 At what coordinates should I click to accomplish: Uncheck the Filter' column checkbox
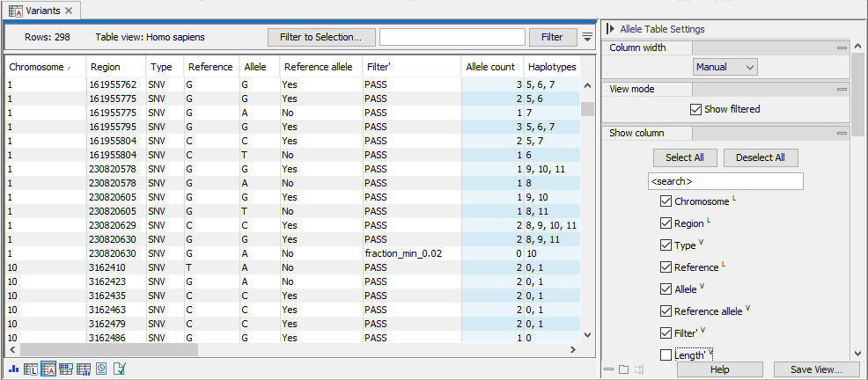point(666,333)
